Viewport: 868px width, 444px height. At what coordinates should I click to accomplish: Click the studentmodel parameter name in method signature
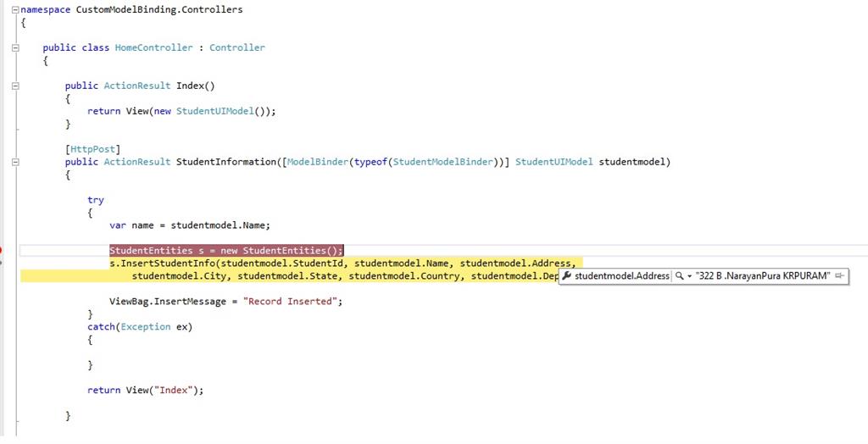(x=632, y=162)
